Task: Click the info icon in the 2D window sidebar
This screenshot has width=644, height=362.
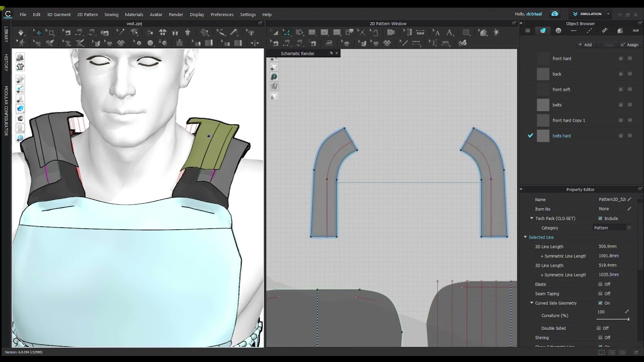Action: 273,77
